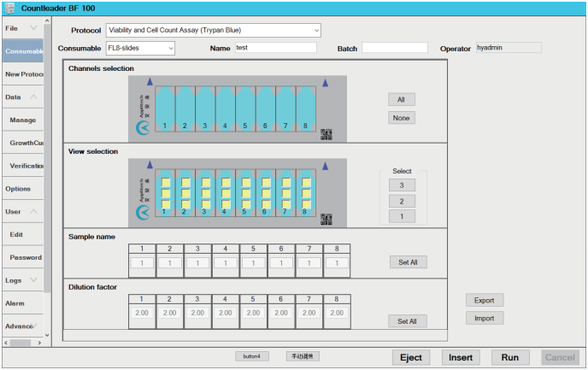Click the sidebar vertical scrollbar

pos(47,157)
